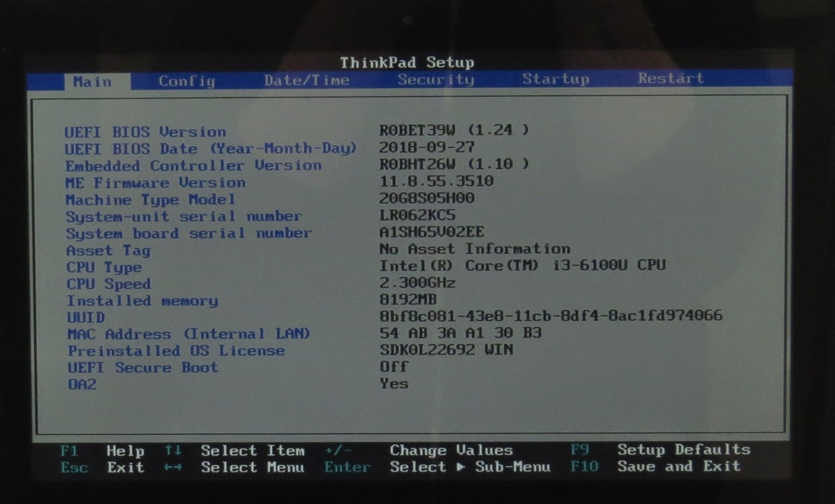Click the BIOS version value R0BET39W (1.24)

point(454,130)
